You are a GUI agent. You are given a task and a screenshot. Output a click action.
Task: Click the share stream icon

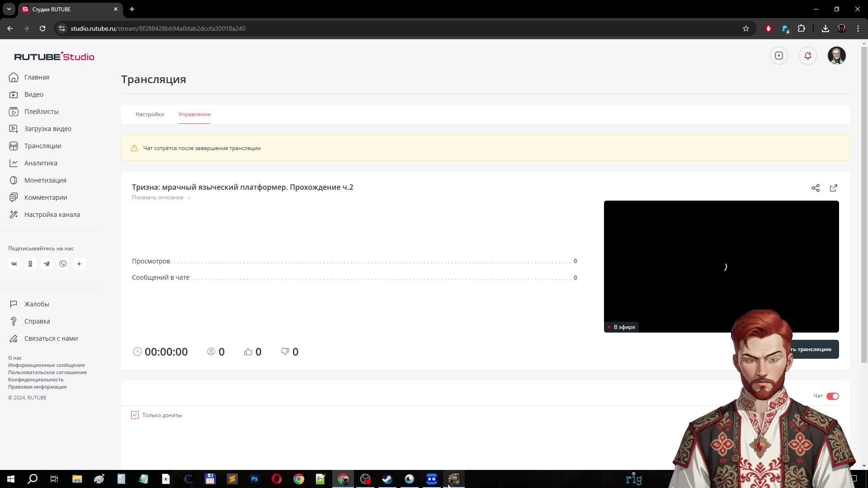[x=815, y=188]
